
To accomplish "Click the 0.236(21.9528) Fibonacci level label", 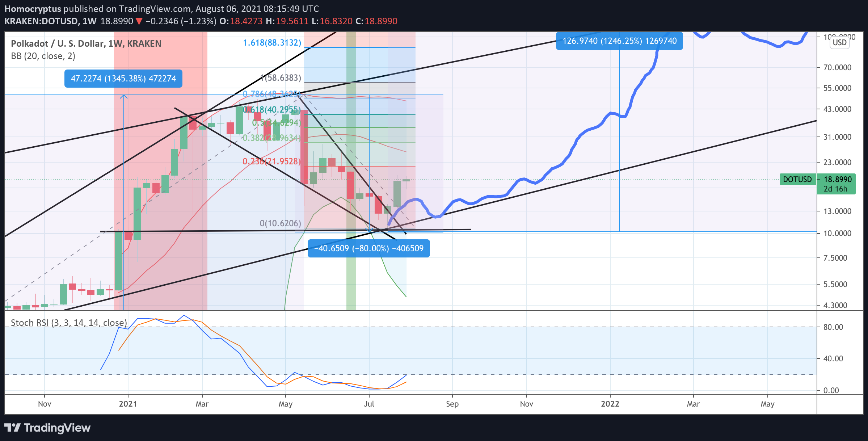I will click(272, 161).
